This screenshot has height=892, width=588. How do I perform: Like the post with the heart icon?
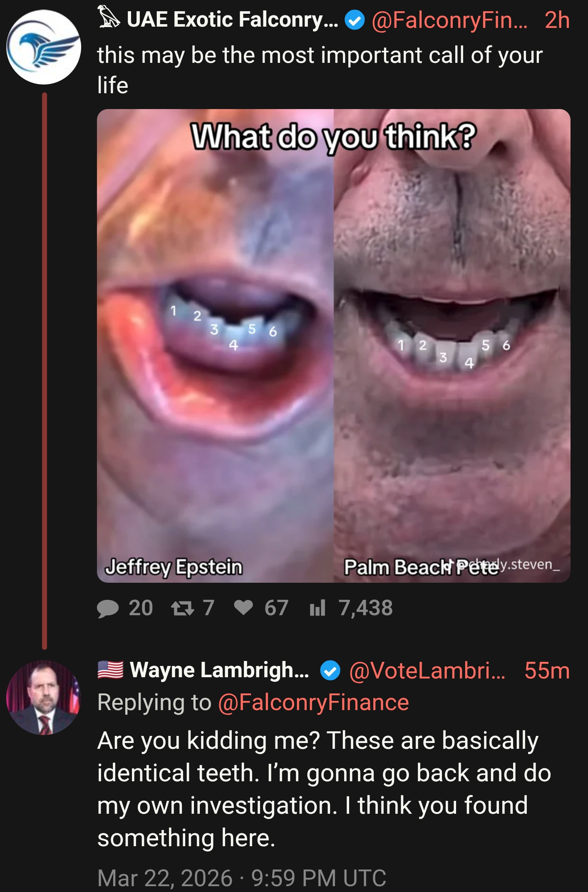click(243, 608)
